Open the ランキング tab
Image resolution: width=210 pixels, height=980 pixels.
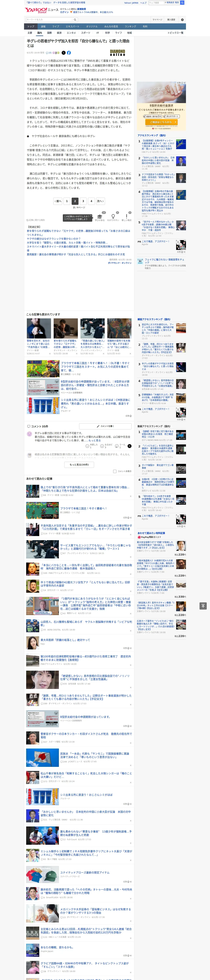pos(130,27)
